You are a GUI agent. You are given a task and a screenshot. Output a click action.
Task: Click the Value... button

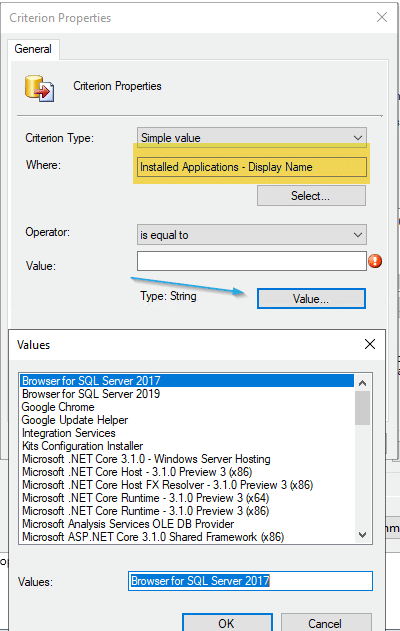[x=311, y=299]
